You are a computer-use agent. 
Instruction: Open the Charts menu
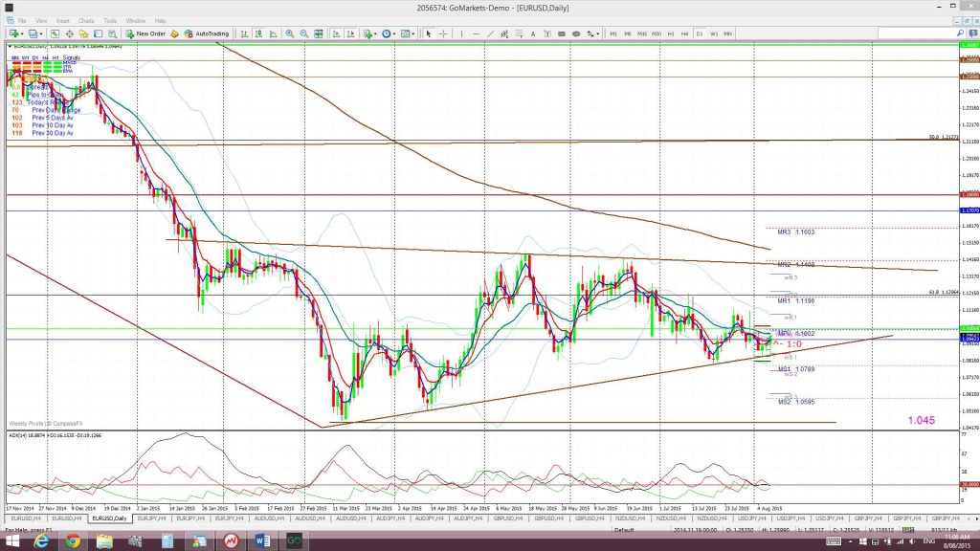pos(86,21)
